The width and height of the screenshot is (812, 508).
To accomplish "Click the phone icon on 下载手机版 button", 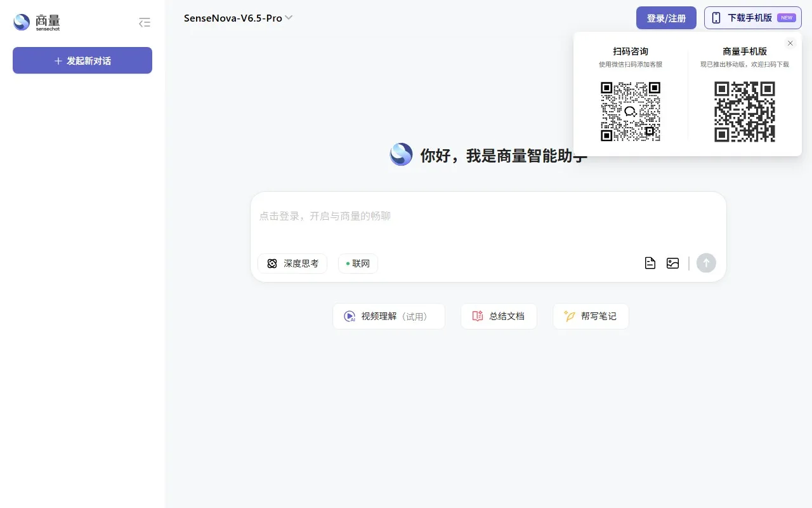I will 717,18.
